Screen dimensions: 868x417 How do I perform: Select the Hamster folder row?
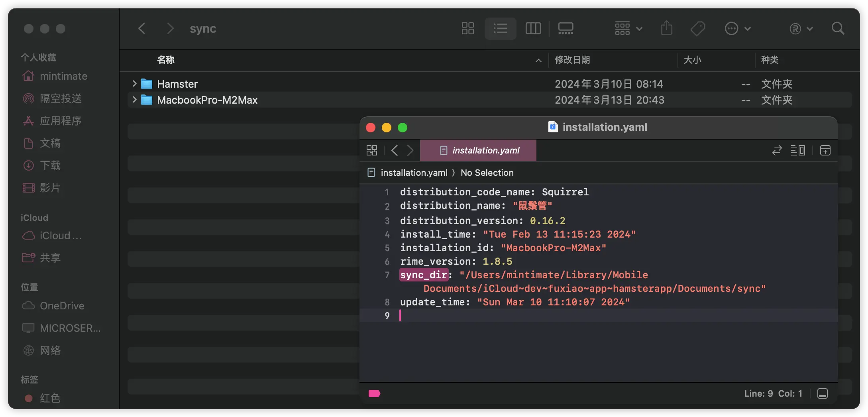(489, 84)
